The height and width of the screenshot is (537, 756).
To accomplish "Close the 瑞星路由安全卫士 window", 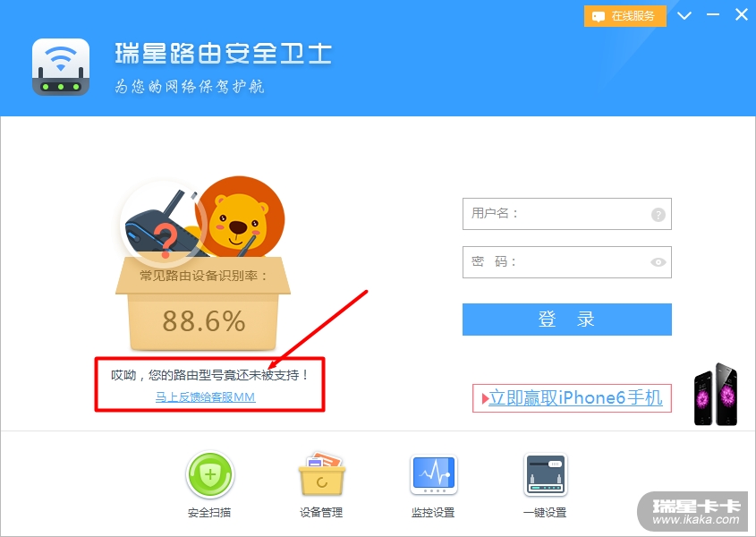I will click(741, 14).
